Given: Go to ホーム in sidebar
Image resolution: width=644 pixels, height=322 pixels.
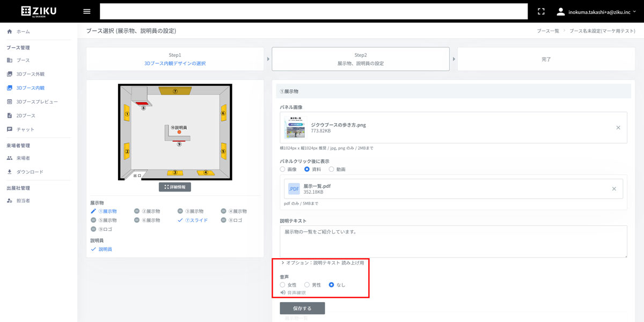Looking at the screenshot, I should 23,32.
